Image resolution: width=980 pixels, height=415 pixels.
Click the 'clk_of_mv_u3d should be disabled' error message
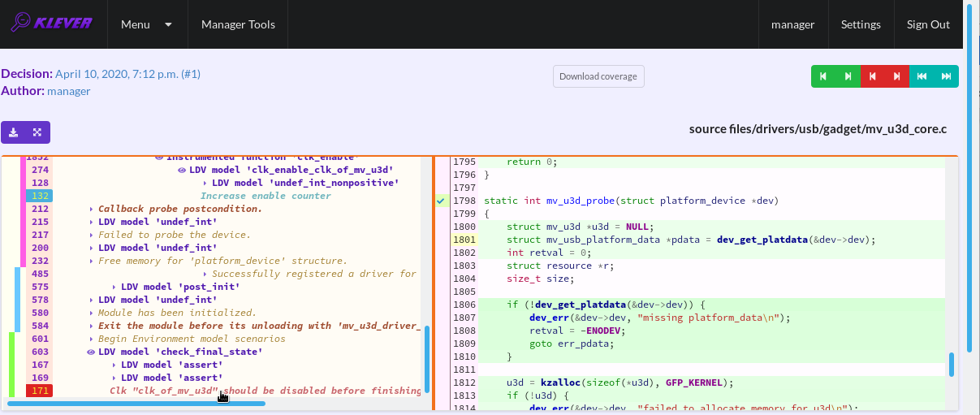tap(266, 391)
